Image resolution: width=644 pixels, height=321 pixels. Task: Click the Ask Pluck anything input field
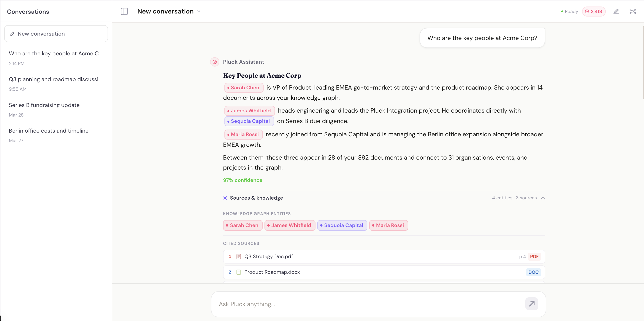click(x=350, y=304)
